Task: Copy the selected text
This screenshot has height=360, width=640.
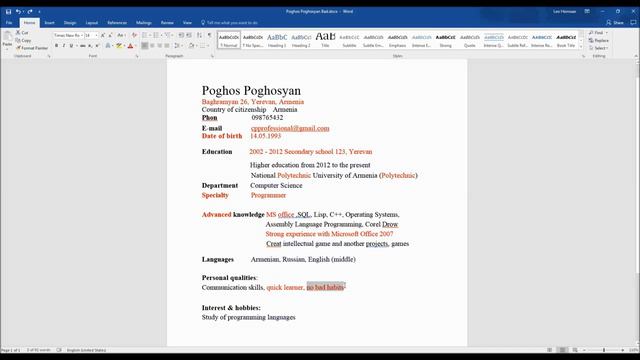Action: (23, 40)
